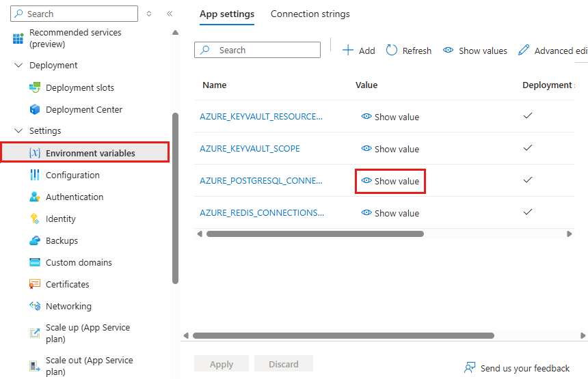Click the table's horizontal scrollbar
The width and height of the screenshot is (588, 379).
315,234
